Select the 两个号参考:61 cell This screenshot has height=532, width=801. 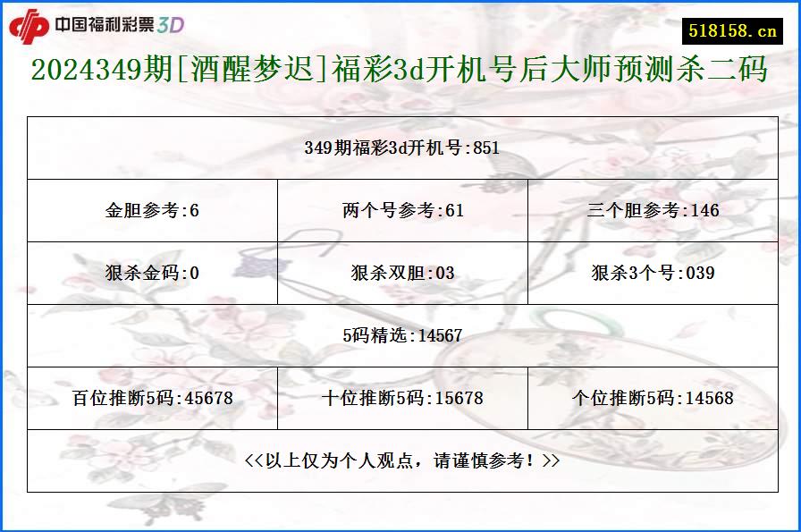pos(400,212)
